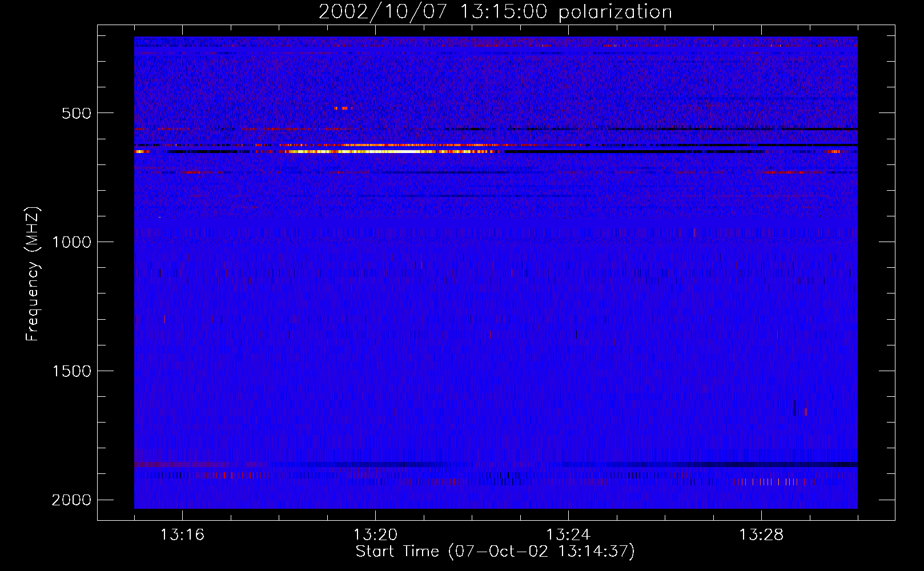This screenshot has height=571, width=924.
Task: Click the 'Start Time (07-Oct-02 13:14:37)' axis label
Action: 495,552
